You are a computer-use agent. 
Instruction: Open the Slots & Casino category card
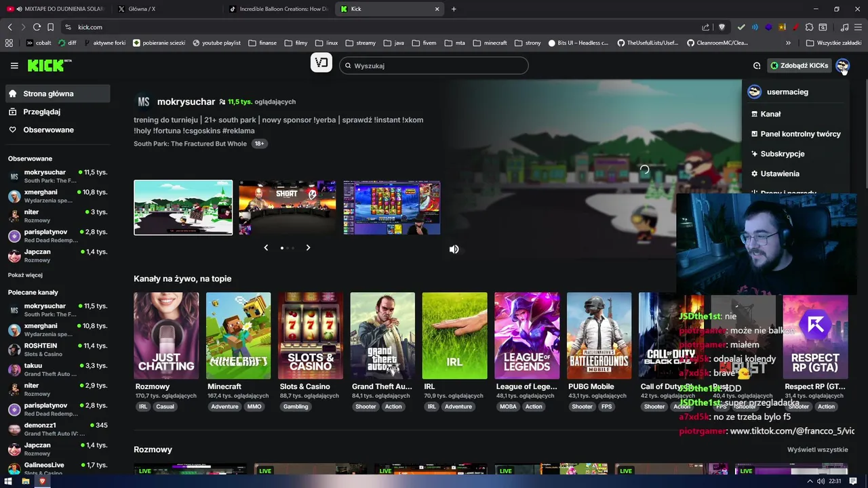pyautogui.click(x=311, y=335)
